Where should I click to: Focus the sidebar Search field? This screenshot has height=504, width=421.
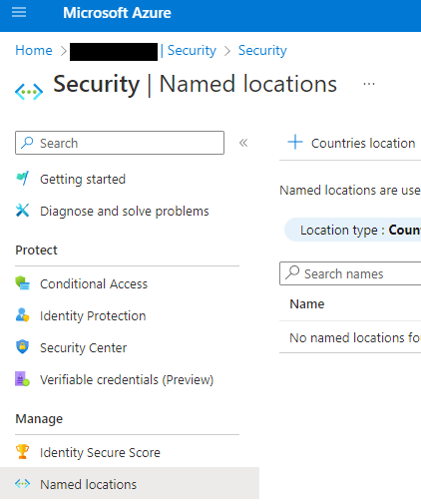120,143
